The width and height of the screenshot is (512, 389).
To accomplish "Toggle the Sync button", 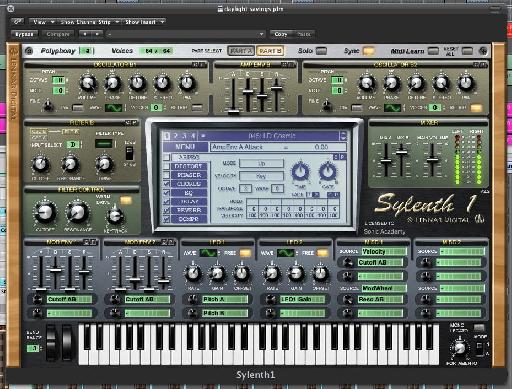I will point(368,51).
